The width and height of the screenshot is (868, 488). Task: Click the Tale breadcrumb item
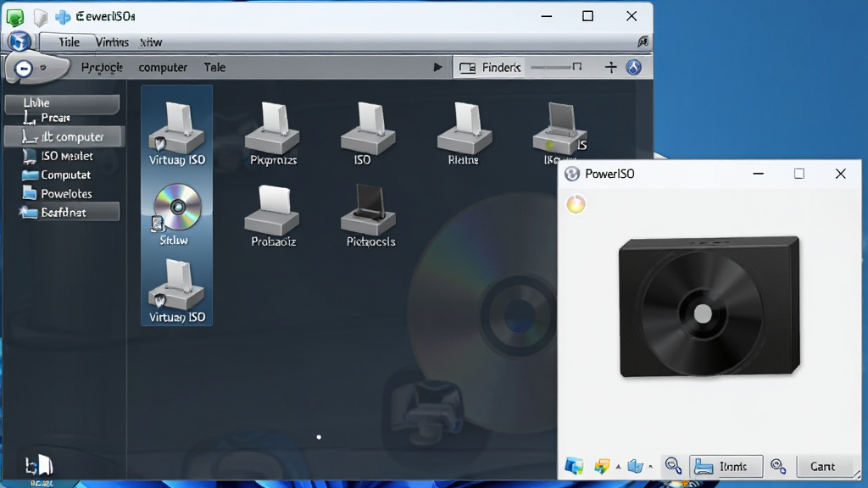coord(214,68)
